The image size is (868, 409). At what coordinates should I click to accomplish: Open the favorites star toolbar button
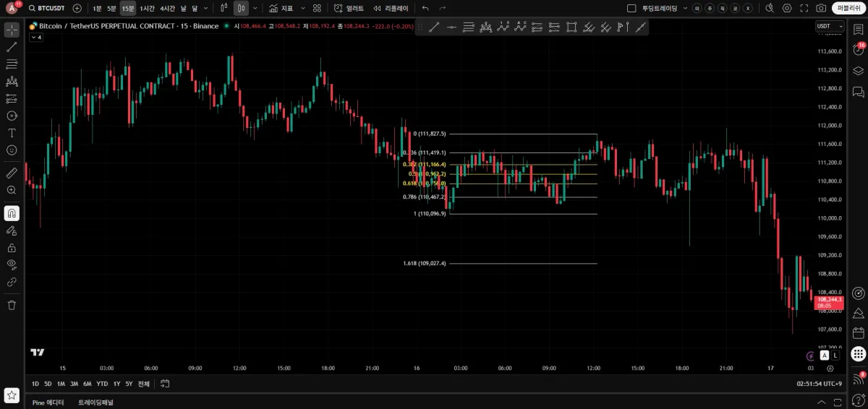click(12, 395)
